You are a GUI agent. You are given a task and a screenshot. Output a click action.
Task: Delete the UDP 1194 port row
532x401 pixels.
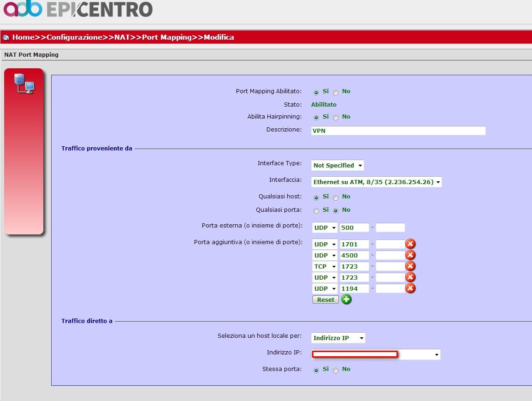pyautogui.click(x=410, y=288)
